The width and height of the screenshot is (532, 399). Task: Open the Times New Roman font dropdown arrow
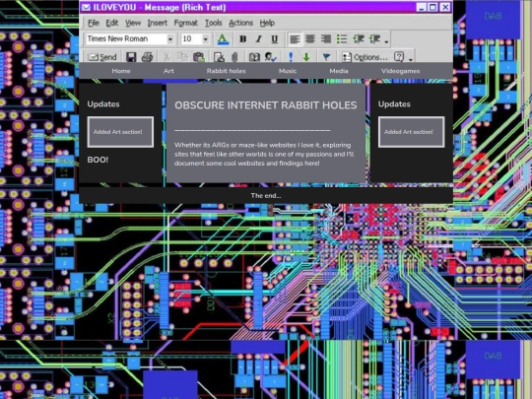coord(170,39)
